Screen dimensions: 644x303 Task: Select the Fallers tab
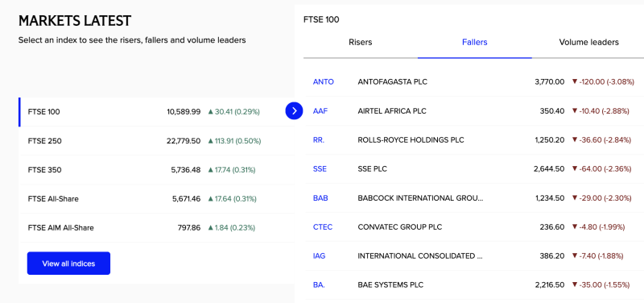[x=475, y=43]
